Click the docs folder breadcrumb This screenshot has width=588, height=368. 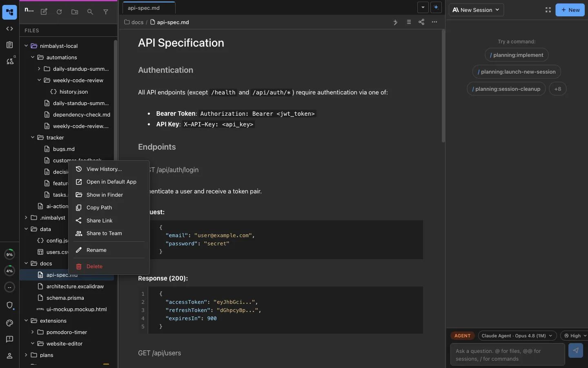click(134, 22)
